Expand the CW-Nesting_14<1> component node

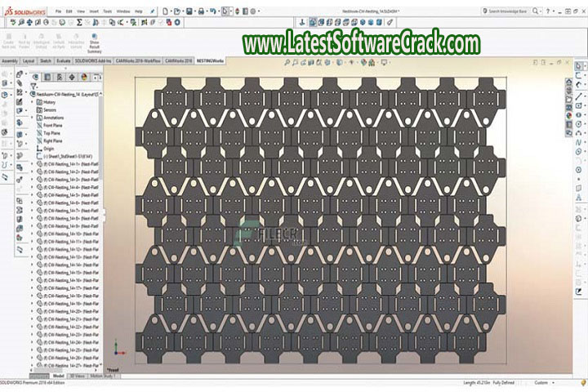pyautogui.click(x=32, y=164)
